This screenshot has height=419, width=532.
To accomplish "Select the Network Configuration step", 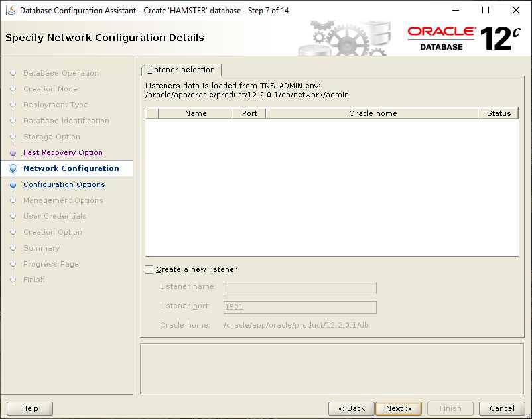I will pos(71,168).
